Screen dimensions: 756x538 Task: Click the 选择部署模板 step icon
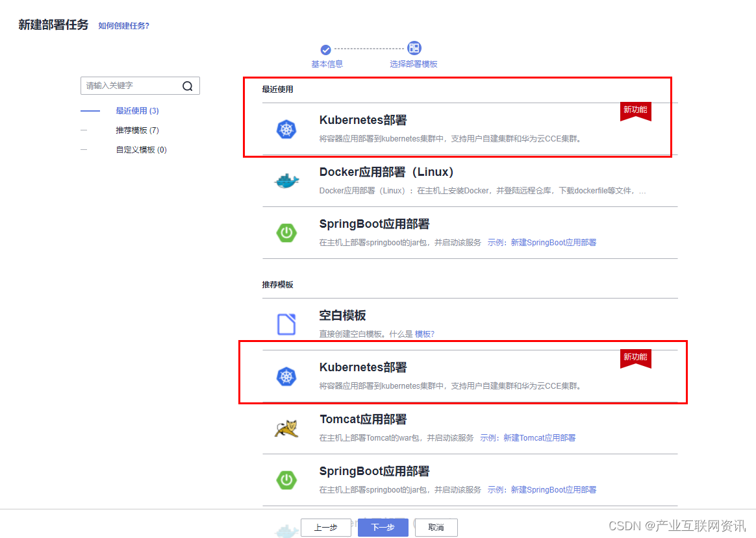click(x=414, y=48)
